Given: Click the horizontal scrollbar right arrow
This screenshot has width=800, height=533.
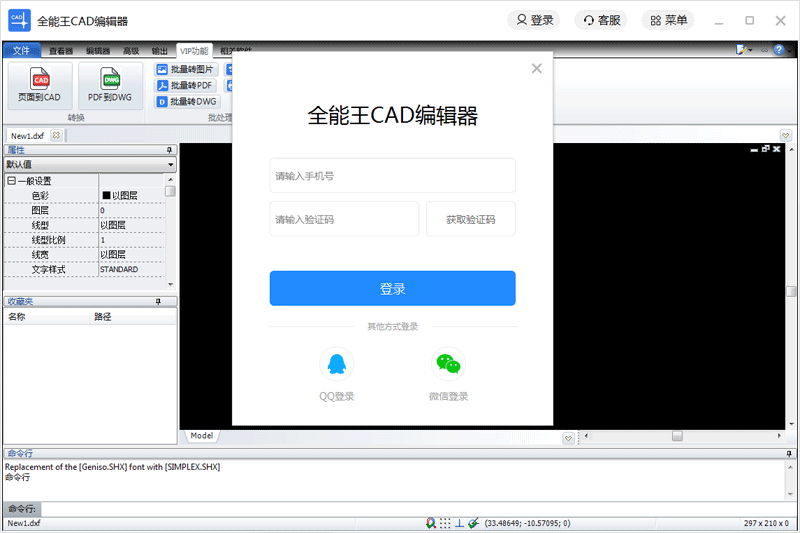Looking at the screenshot, I should click(x=779, y=436).
